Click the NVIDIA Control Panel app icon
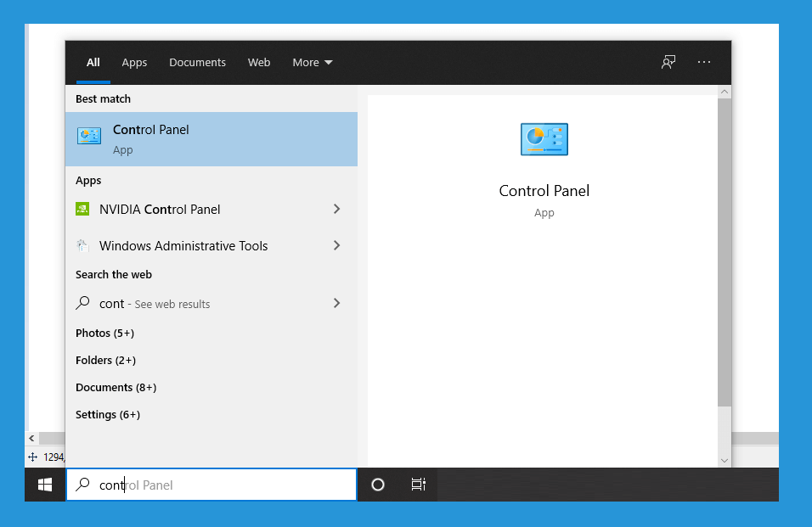 (x=82, y=209)
